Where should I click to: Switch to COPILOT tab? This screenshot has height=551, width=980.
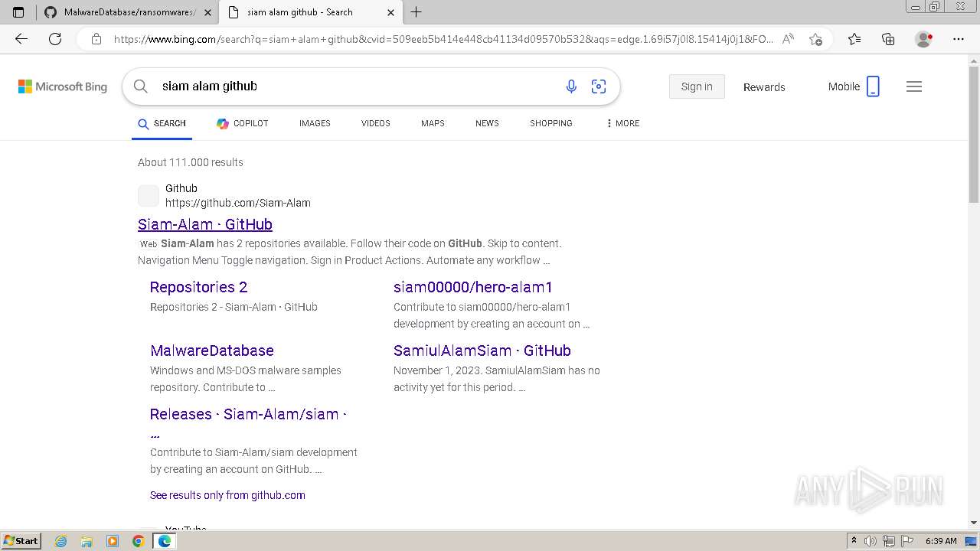click(x=242, y=123)
